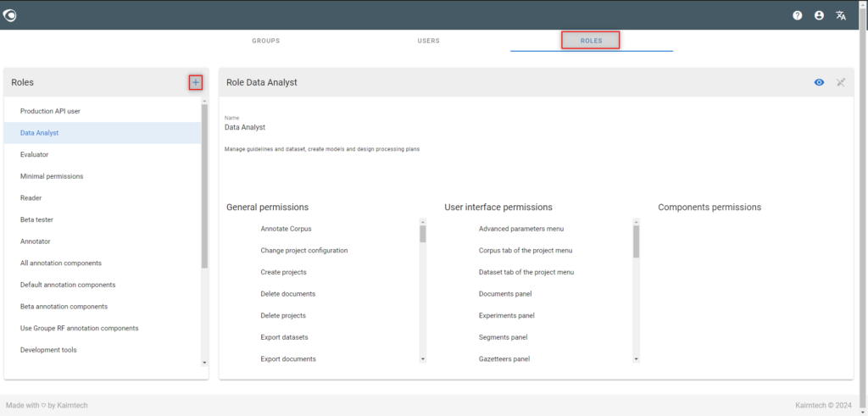Switch to the Users tab
This screenshot has width=868, height=416.
coord(428,41)
